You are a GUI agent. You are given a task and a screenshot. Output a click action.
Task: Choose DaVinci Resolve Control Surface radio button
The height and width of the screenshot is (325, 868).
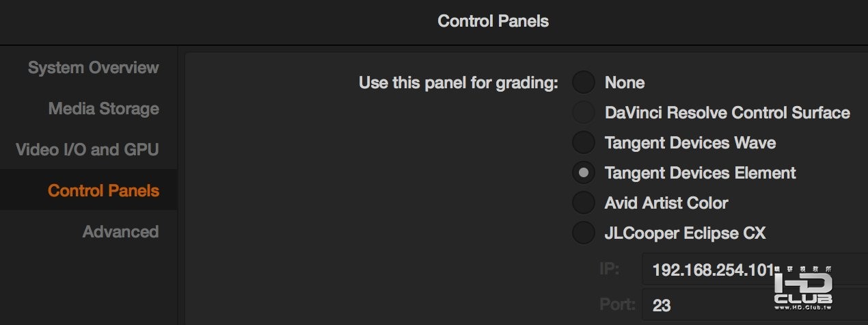click(584, 113)
